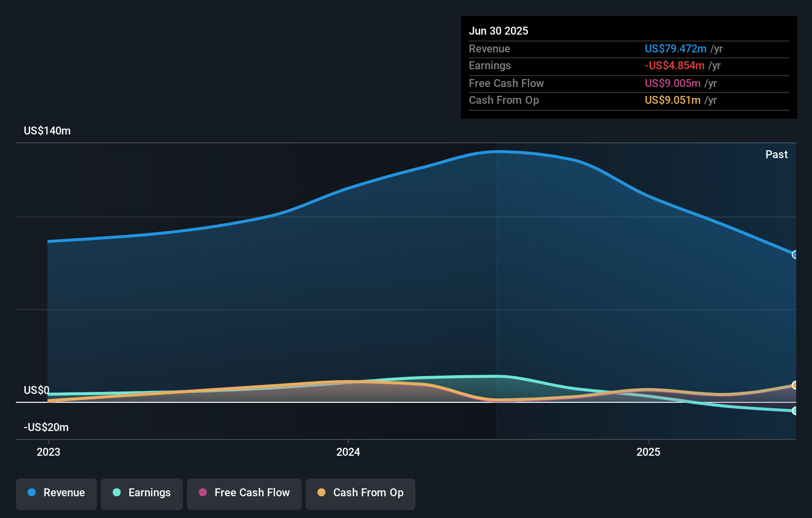Toggle the Cash From Op legend button
Screen dimensions: 812x518
361,494
